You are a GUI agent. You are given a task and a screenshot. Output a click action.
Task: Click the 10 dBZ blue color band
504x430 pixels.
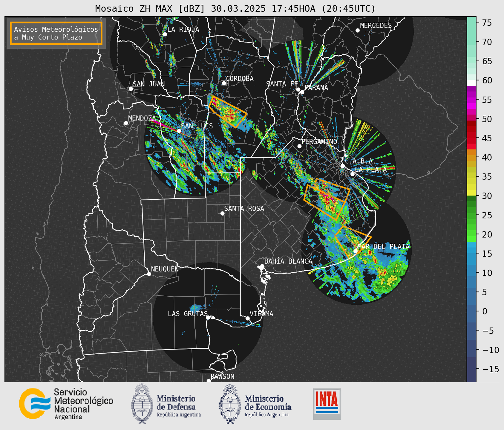(471, 273)
